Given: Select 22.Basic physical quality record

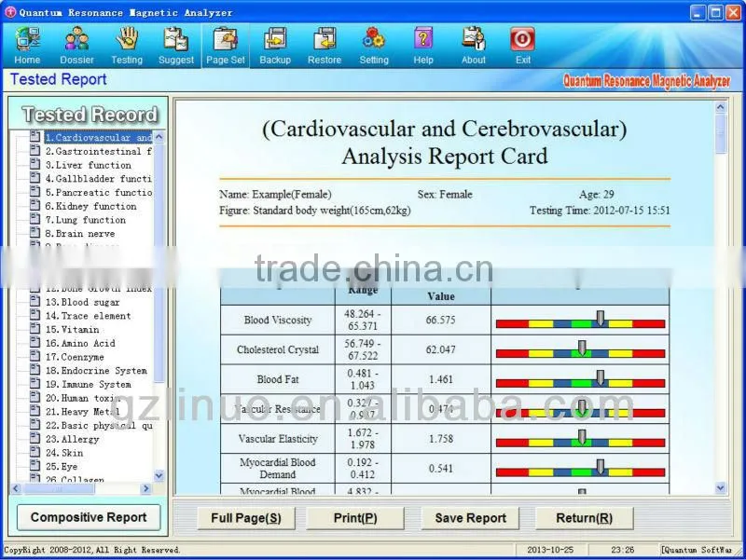Looking at the screenshot, I should click(x=99, y=426).
